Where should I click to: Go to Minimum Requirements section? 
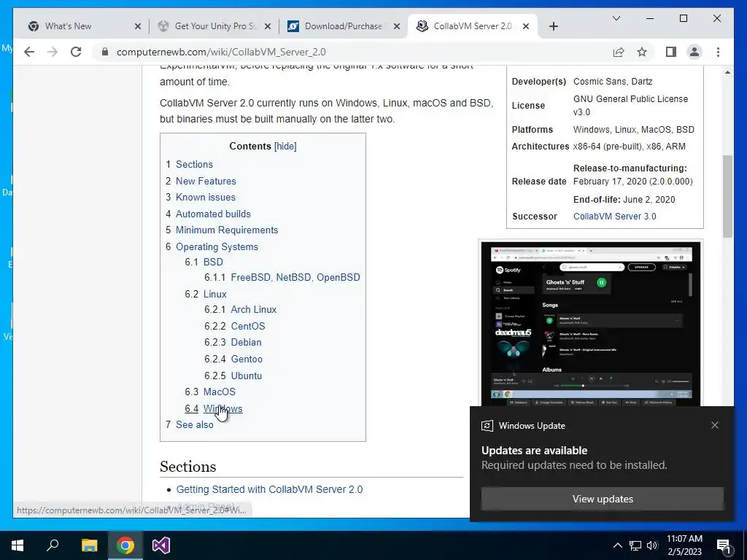pyautogui.click(x=227, y=230)
